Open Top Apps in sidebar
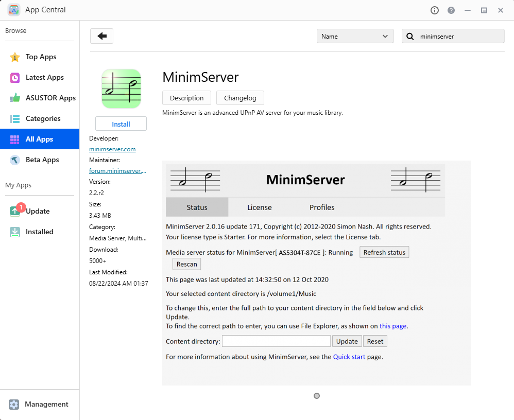 pyautogui.click(x=40, y=57)
